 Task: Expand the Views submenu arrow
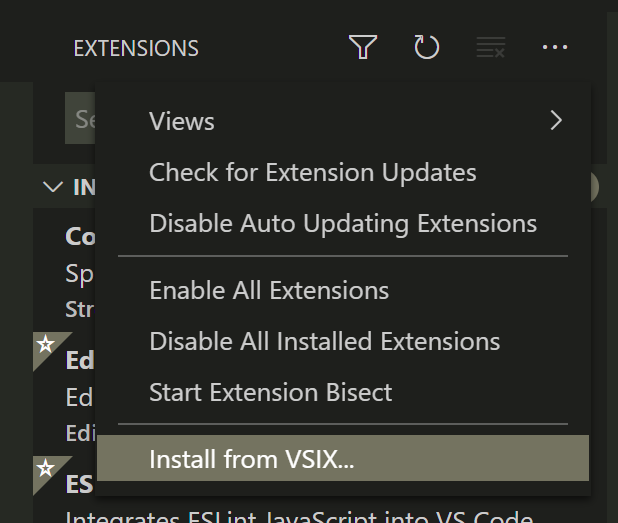click(x=556, y=121)
